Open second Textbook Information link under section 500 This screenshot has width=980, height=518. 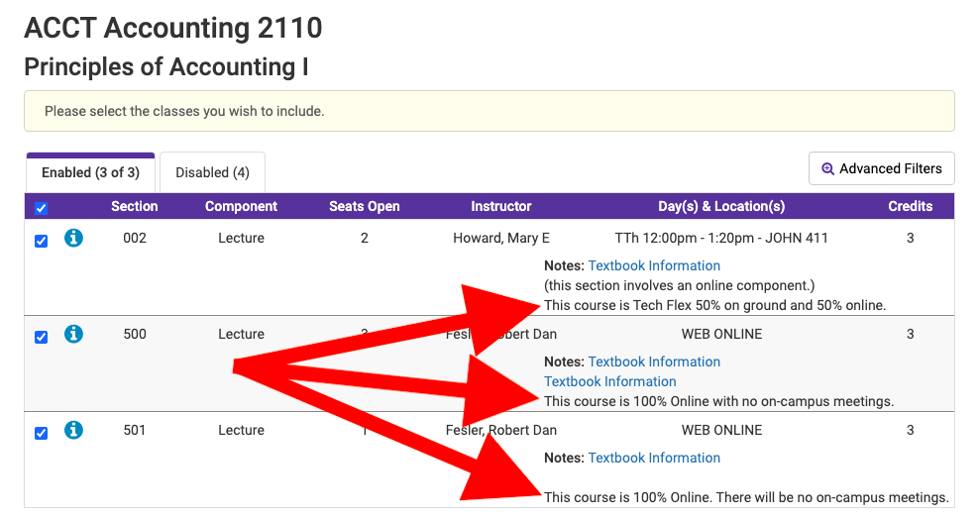pyautogui.click(x=609, y=381)
